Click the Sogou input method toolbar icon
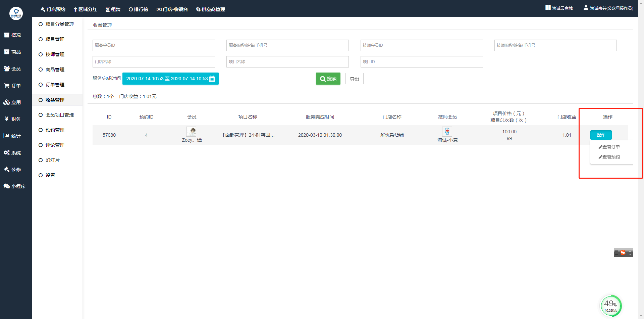 pos(623,253)
